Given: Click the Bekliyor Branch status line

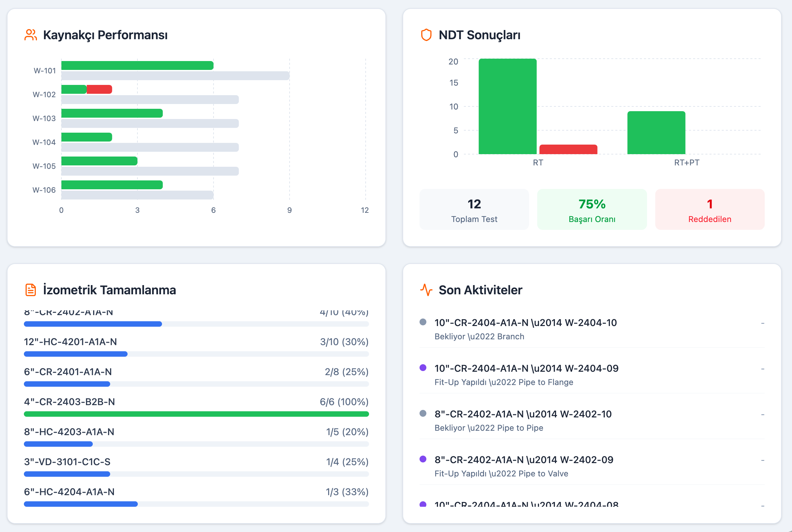Looking at the screenshot, I should tap(479, 337).
